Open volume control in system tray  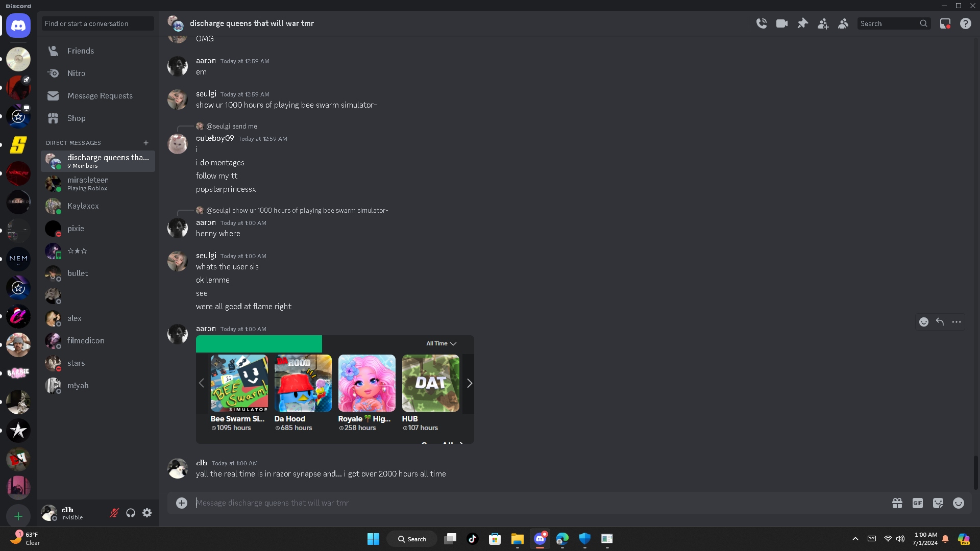click(900, 539)
